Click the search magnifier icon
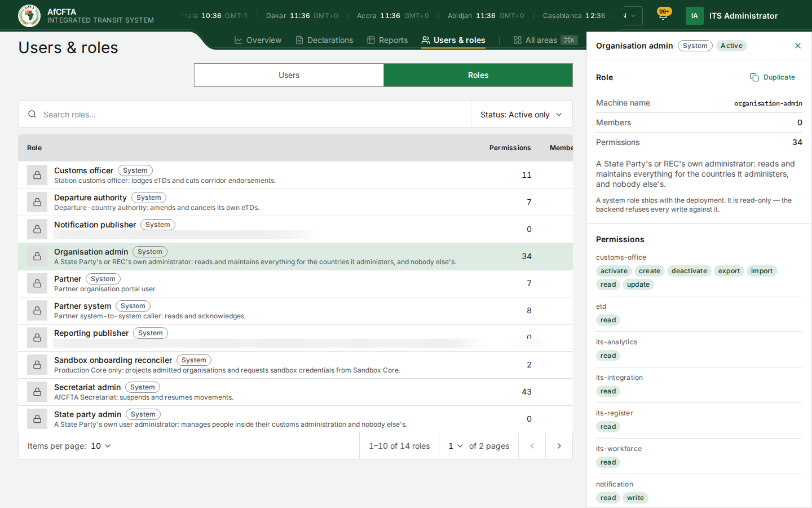 (x=32, y=114)
